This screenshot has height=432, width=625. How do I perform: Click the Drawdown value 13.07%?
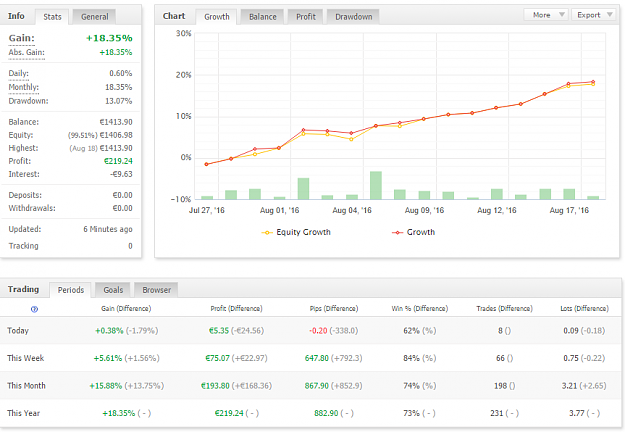118,101
